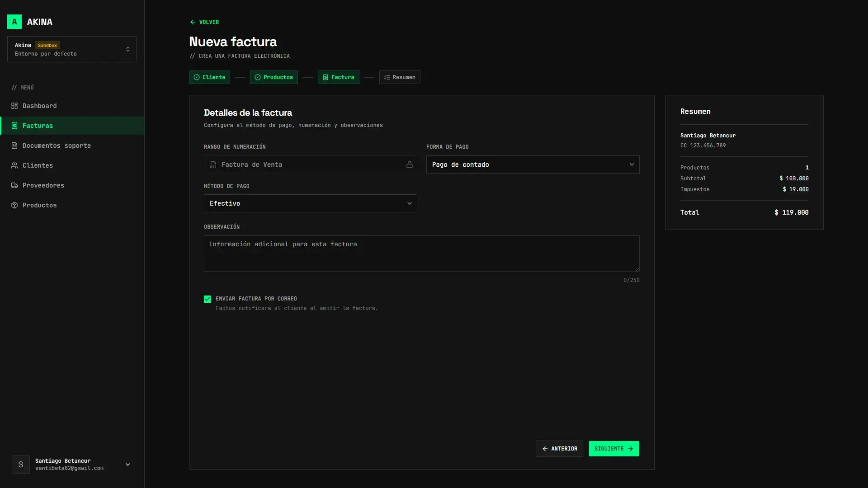
Task: Click customer ID CC 123.456.789
Action: 703,145
